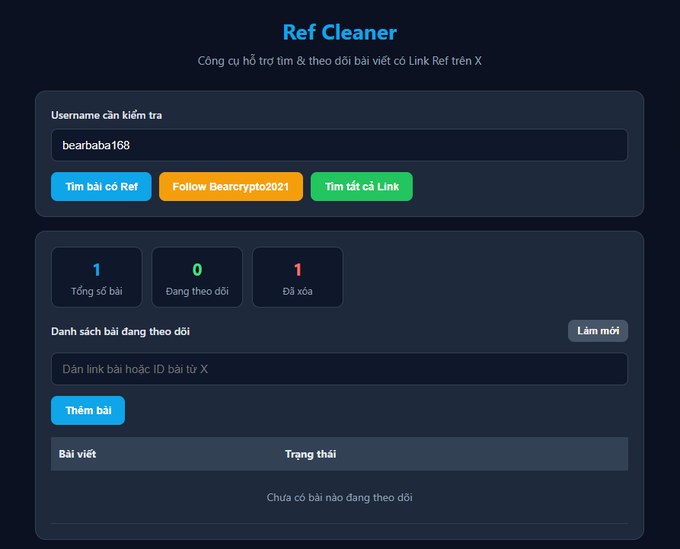Click the 'Dán link bài hoặc ID' input
This screenshot has height=549, width=680.
click(339, 369)
